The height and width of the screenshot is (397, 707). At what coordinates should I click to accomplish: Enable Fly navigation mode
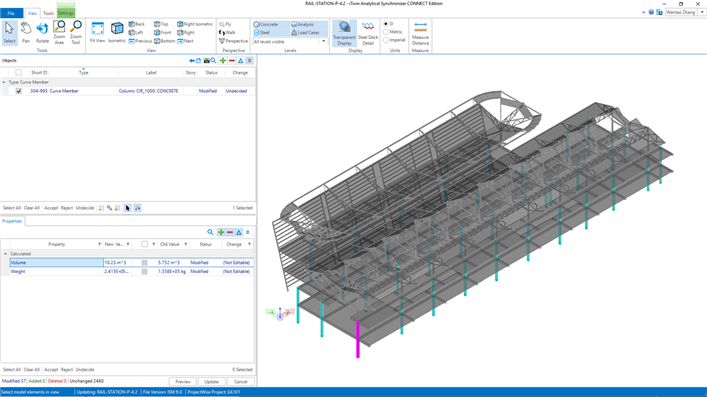[x=225, y=24]
